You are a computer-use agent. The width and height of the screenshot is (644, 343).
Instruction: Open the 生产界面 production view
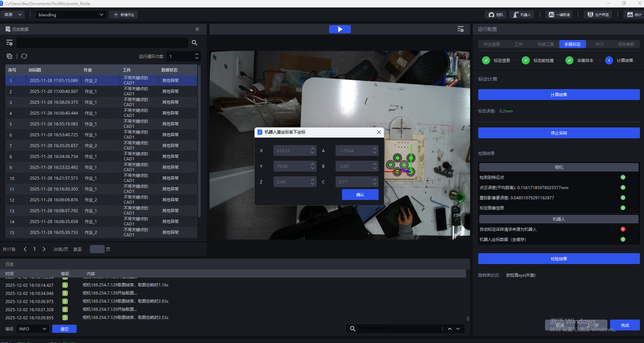598,15
